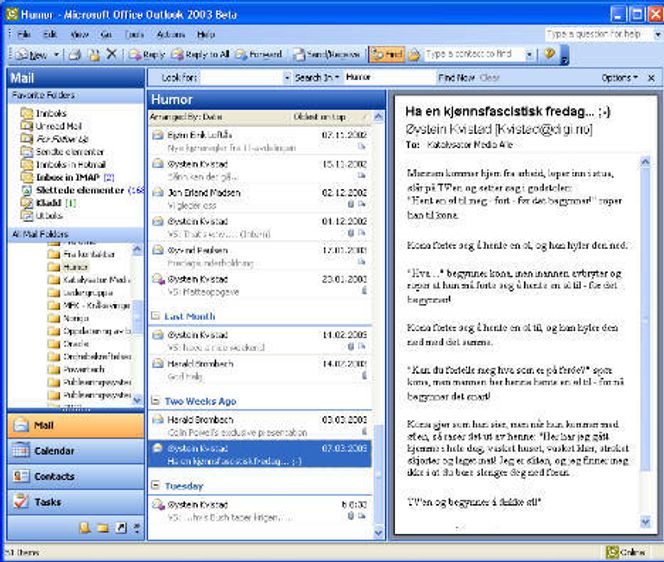Close the Find bar with X
The width and height of the screenshot is (664, 562).
click(651, 78)
